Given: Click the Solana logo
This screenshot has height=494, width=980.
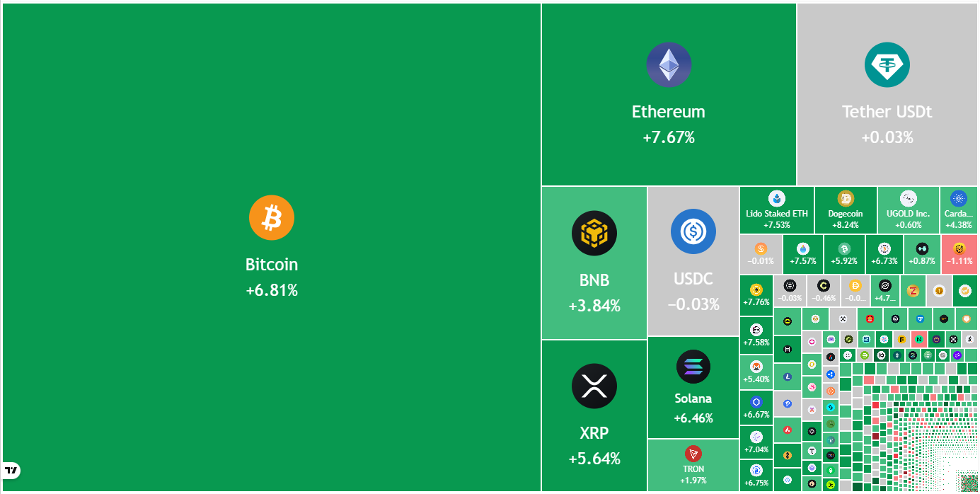Looking at the screenshot, I should 693,367.
